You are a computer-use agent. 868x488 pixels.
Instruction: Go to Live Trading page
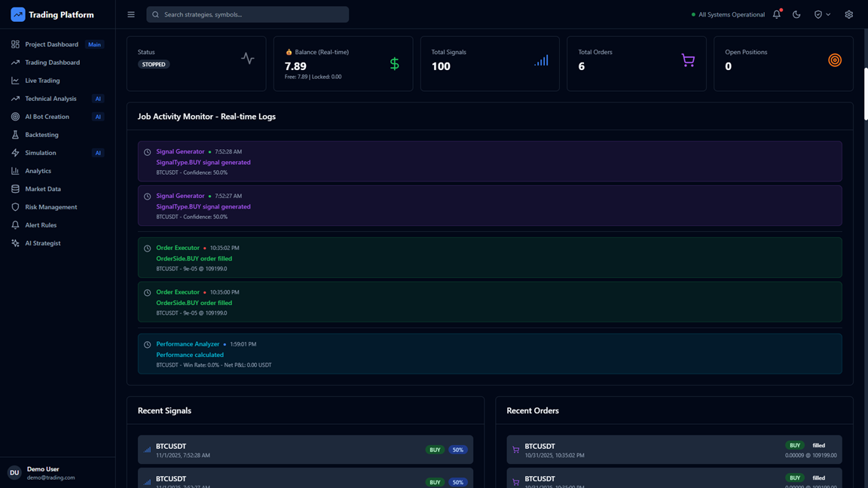click(x=42, y=81)
